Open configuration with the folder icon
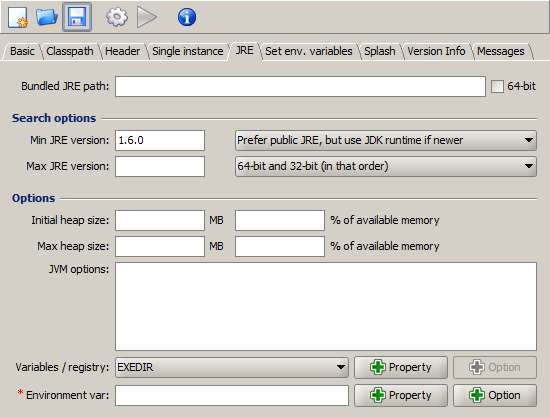550x417 pixels. [47, 17]
